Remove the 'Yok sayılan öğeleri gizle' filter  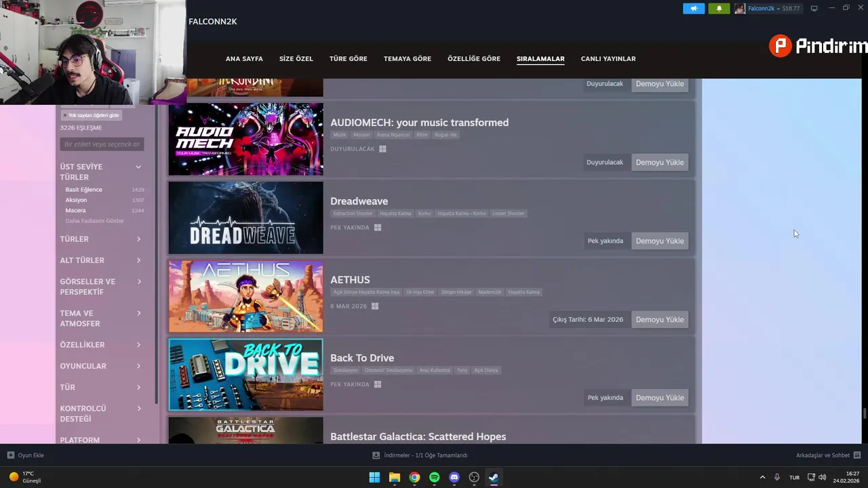[65, 115]
